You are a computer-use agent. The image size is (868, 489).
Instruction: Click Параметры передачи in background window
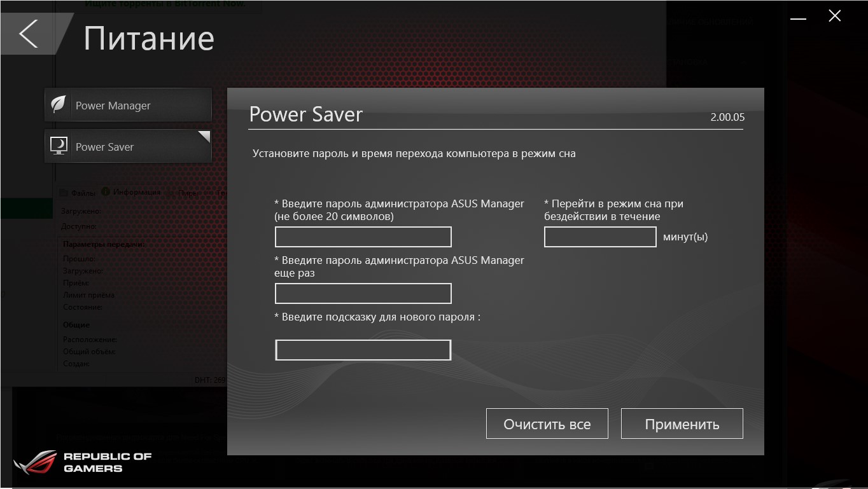[104, 244]
